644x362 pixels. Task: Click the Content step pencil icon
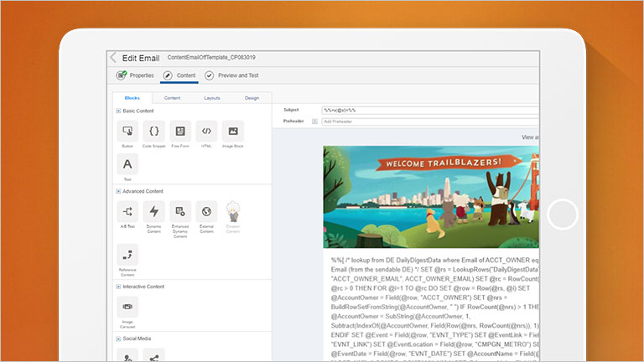[x=168, y=75]
